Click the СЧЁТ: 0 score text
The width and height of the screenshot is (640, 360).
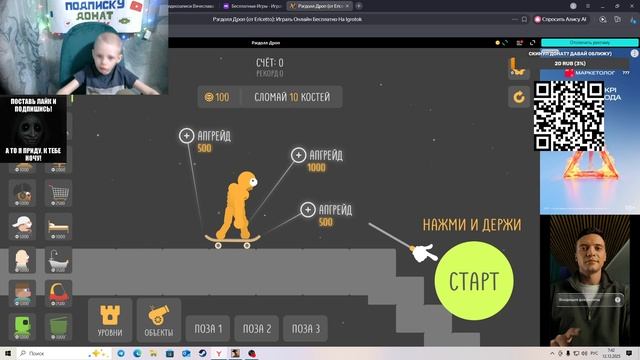(x=270, y=63)
